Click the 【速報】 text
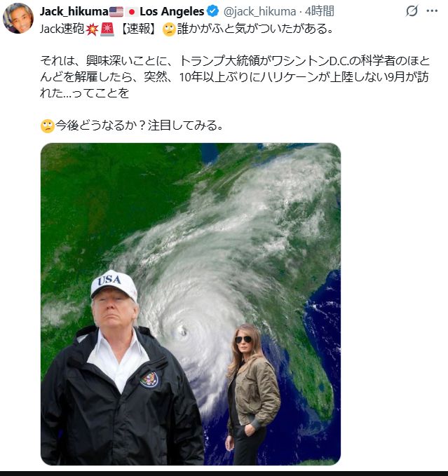 pyautogui.click(x=138, y=29)
